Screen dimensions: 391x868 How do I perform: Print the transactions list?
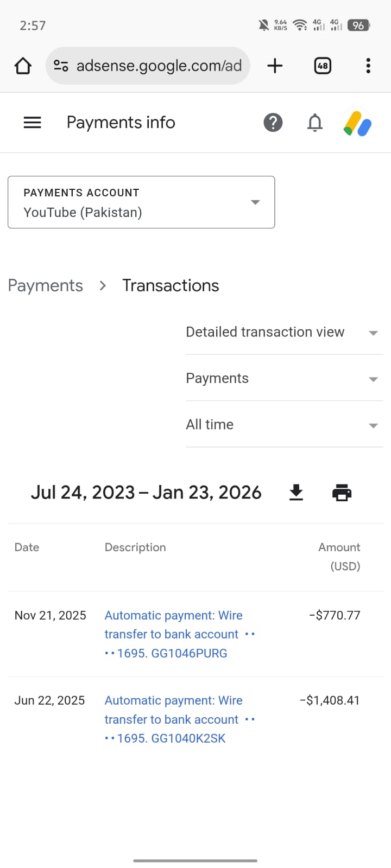click(x=342, y=493)
